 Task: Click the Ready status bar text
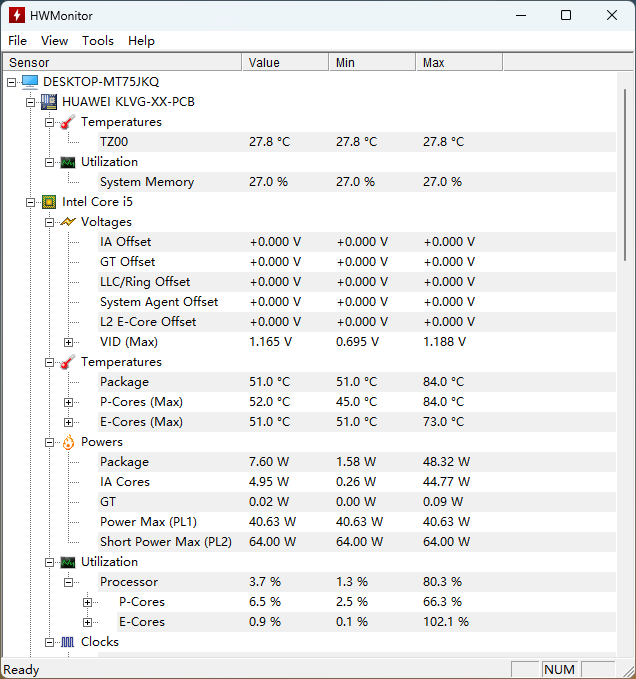coord(21,670)
